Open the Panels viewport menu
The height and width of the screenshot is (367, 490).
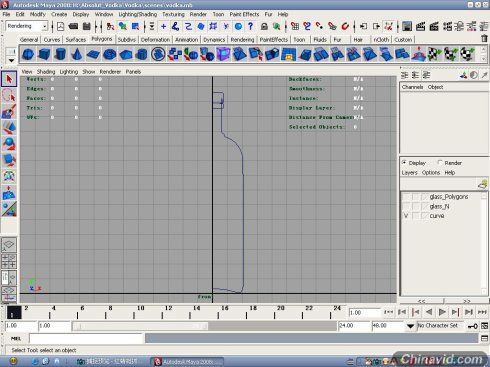point(133,72)
